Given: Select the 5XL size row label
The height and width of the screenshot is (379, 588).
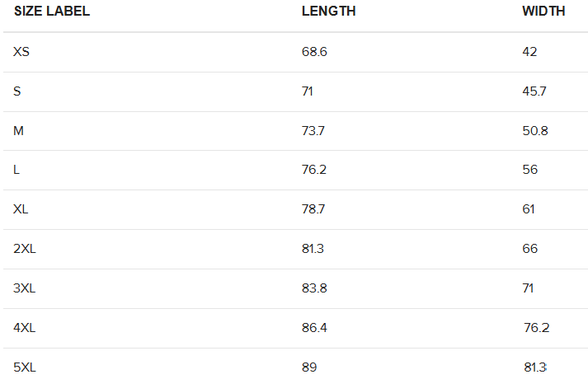Looking at the screenshot, I should pos(25,367).
